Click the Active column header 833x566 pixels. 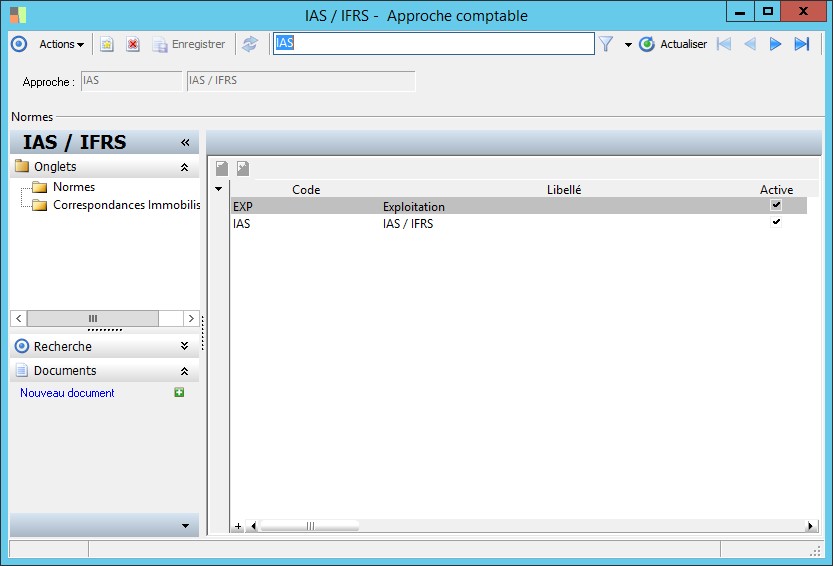click(x=776, y=190)
